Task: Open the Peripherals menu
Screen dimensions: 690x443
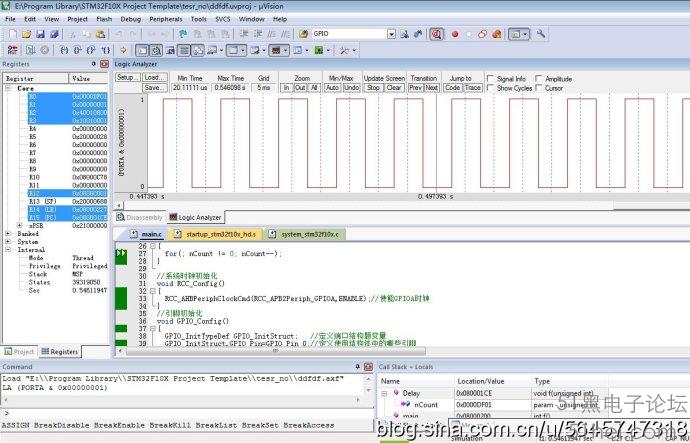Action: [165, 19]
